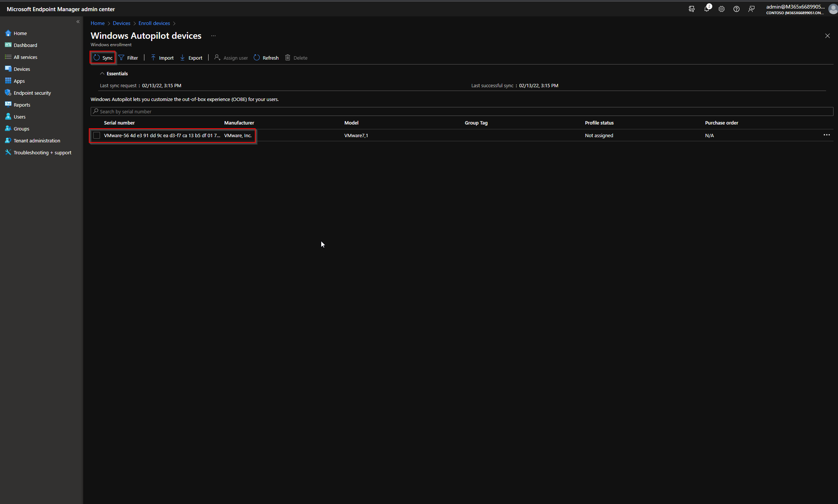Click the Enroll devices breadcrumb link
The width and height of the screenshot is (838, 504).
154,23
